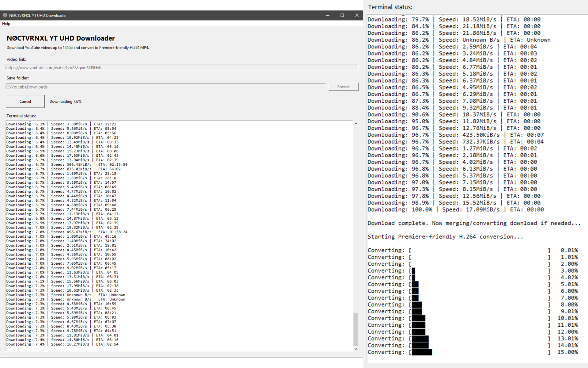
Task: Click log line with speed 18.62MiB/s
Action: (62, 290)
